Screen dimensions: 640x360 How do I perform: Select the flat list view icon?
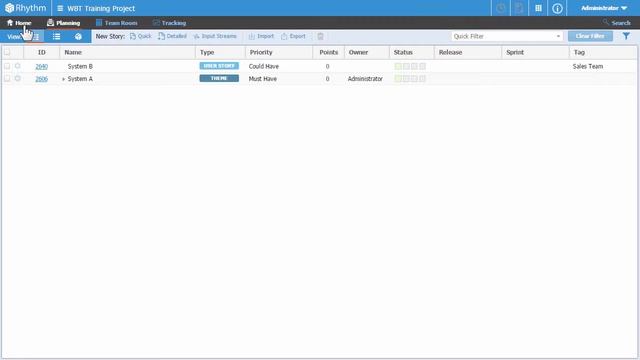coord(56,36)
